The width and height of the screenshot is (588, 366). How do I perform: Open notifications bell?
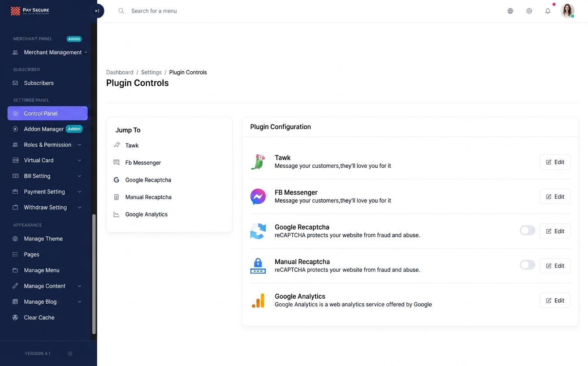(548, 11)
